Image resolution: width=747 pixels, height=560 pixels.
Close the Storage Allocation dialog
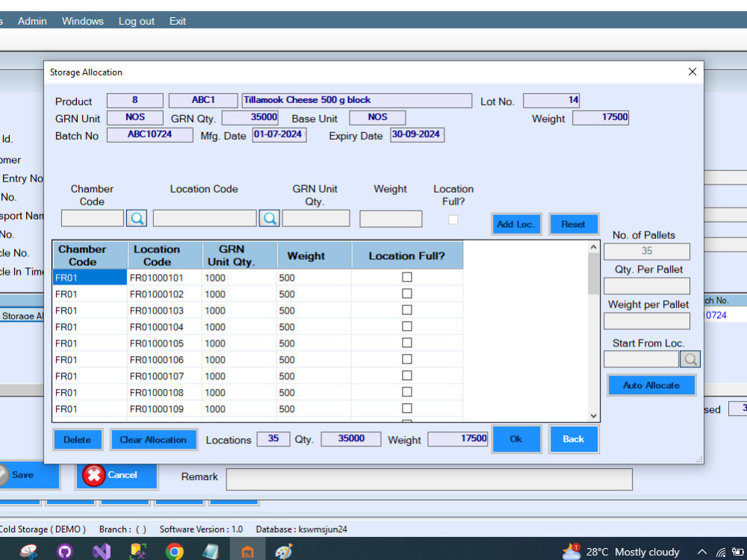pos(692,72)
